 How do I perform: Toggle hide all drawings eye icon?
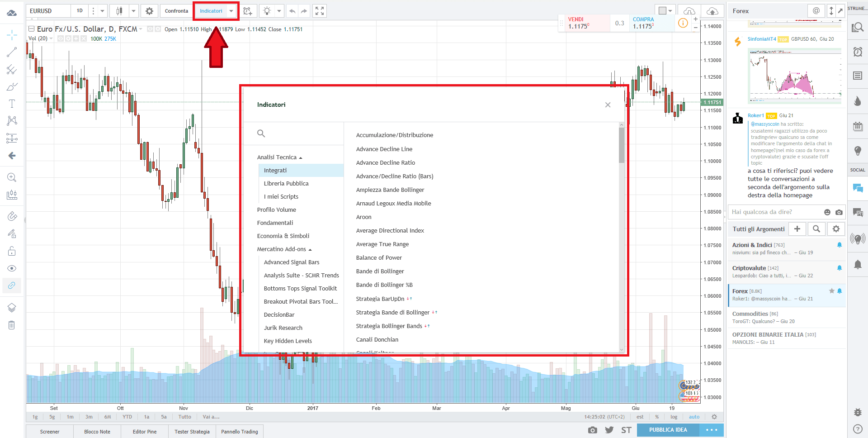[x=12, y=268]
